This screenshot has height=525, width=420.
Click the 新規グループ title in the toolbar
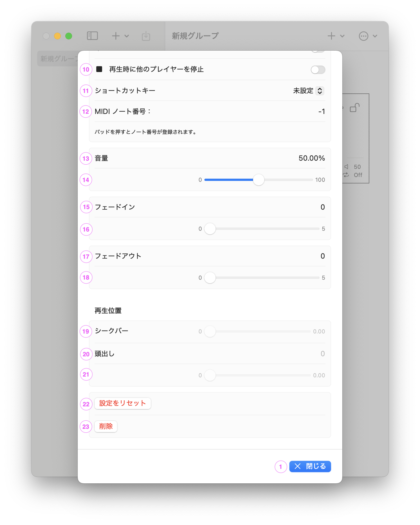coord(195,36)
